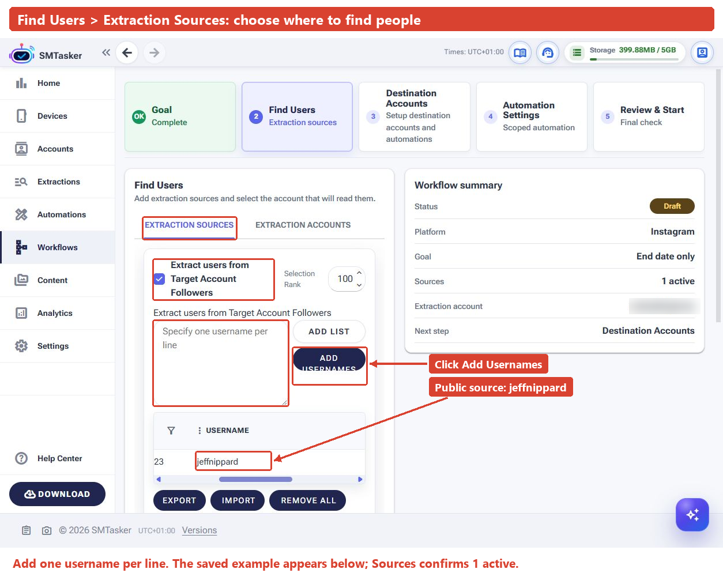Open Devices in the sidebar
This screenshot has width=723, height=588.
(58, 116)
